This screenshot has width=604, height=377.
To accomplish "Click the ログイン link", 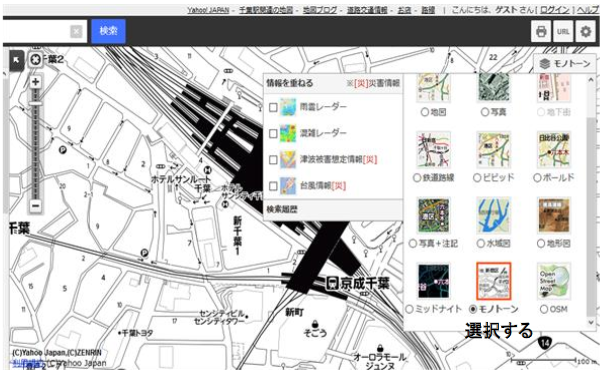I will pyautogui.click(x=555, y=10).
